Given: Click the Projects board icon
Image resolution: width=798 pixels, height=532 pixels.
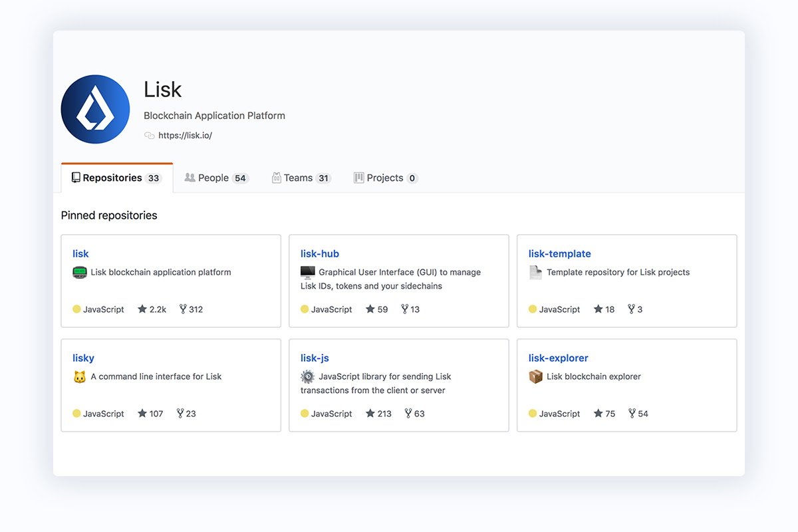Looking at the screenshot, I should 358,178.
